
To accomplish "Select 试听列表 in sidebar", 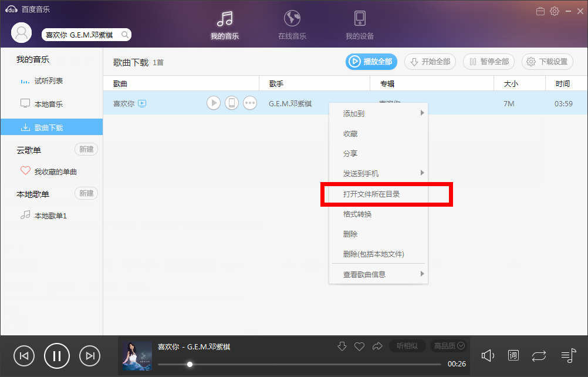I will 52,81.
